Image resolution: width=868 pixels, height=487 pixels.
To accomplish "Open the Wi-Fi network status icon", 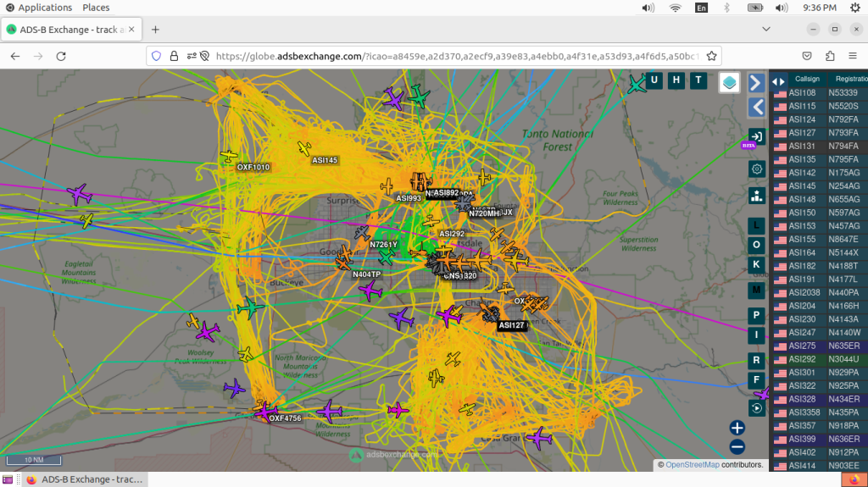I will pyautogui.click(x=675, y=7).
